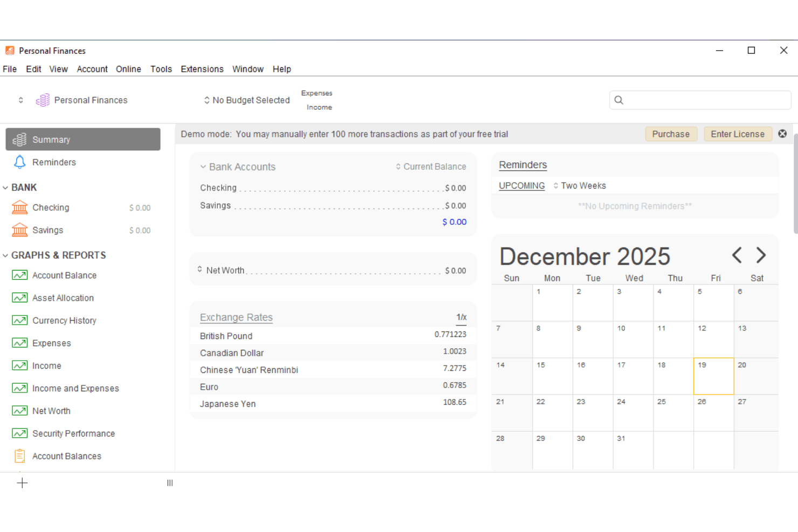Collapse the BANK sidebar section
This screenshot has width=798, height=532.
[x=5, y=188]
